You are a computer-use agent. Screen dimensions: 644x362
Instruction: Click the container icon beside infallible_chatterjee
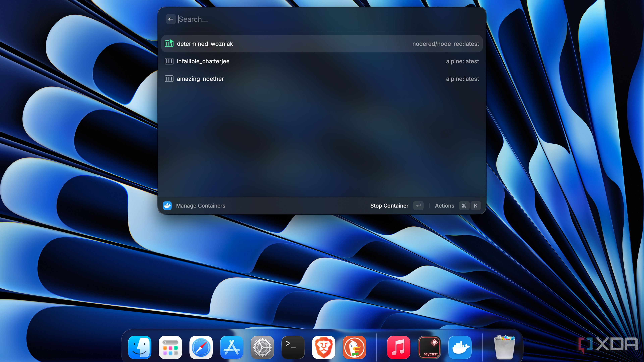coord(169,61)
